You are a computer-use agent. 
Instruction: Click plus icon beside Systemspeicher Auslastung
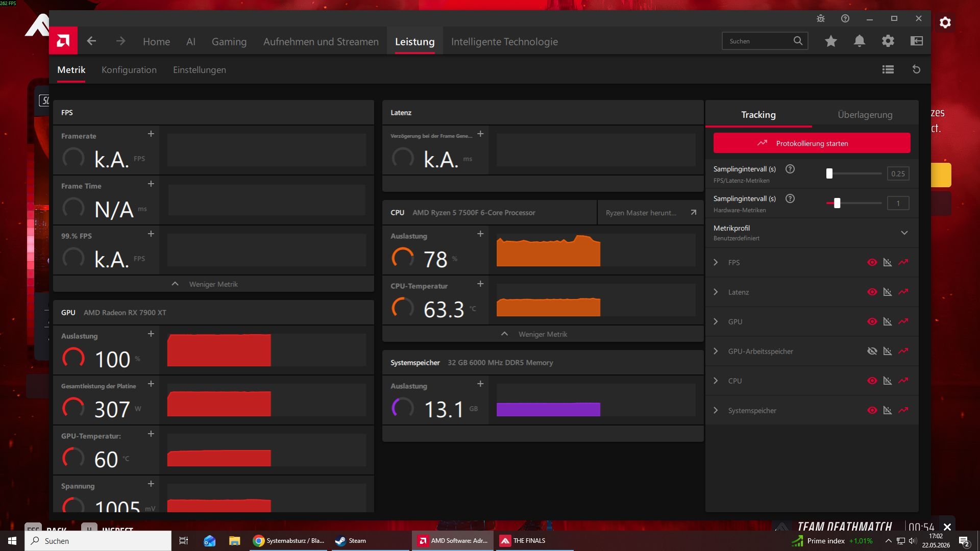[480, 384]
